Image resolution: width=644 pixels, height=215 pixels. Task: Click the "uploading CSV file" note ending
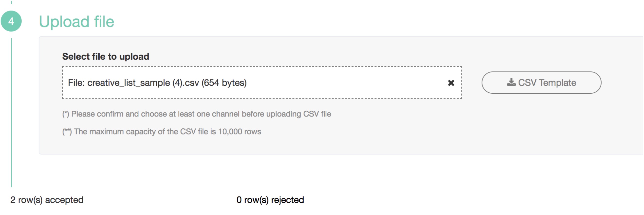pos(299,114)
